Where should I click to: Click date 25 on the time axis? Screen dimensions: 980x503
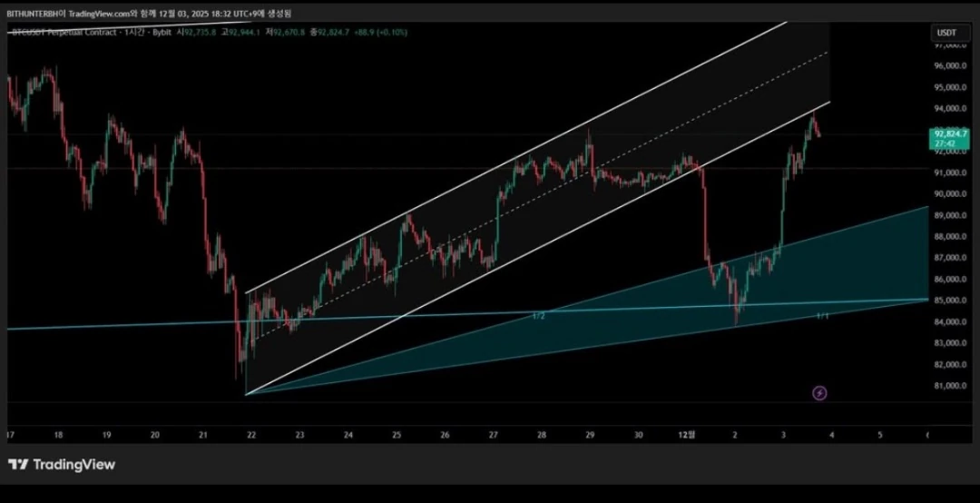[397, 435]
